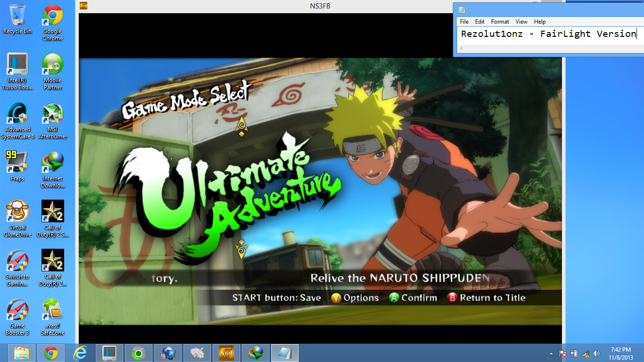644x362 pixels.
Task: Select the Intel(R) Turbo Boost desktop icon
Action: pyautogui.click(x=17, y=71)
